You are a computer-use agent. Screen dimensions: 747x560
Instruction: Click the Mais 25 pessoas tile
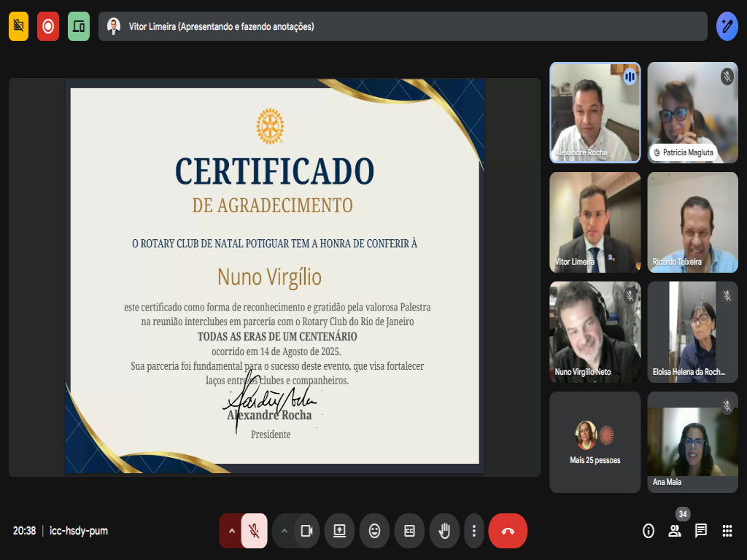pos(595,442)
